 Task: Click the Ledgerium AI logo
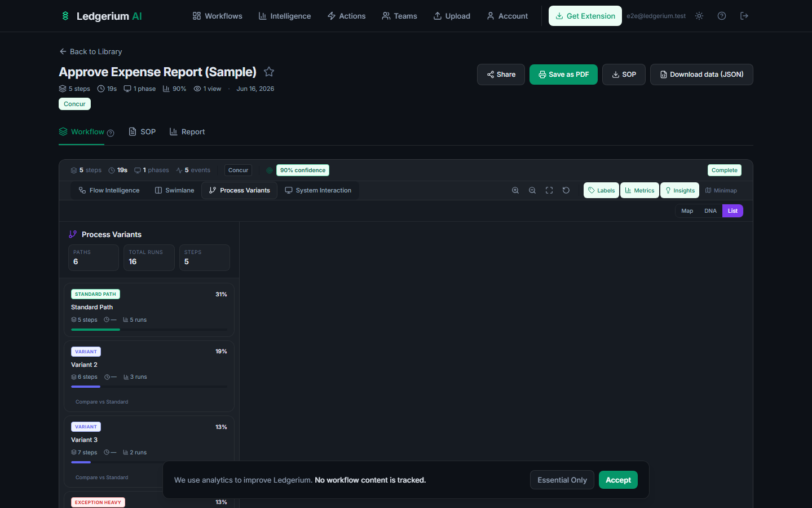[101, 16]
